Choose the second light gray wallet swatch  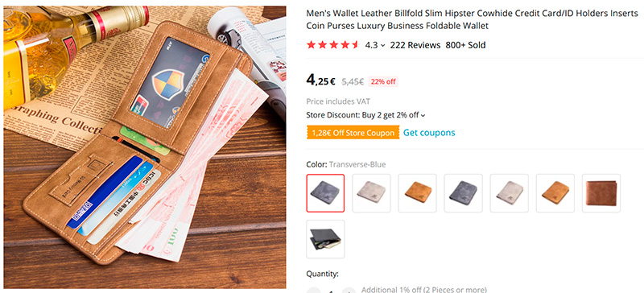pos(371,193)
